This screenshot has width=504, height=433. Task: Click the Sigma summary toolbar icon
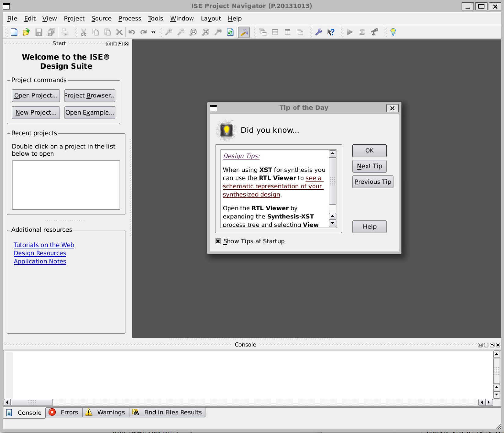[x=362, y=32]
